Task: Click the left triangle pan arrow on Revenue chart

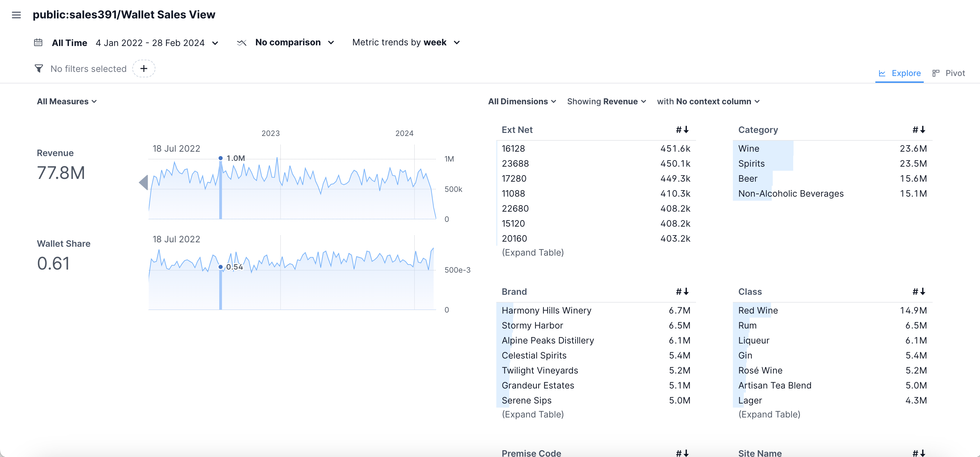Action: (144, 183)
